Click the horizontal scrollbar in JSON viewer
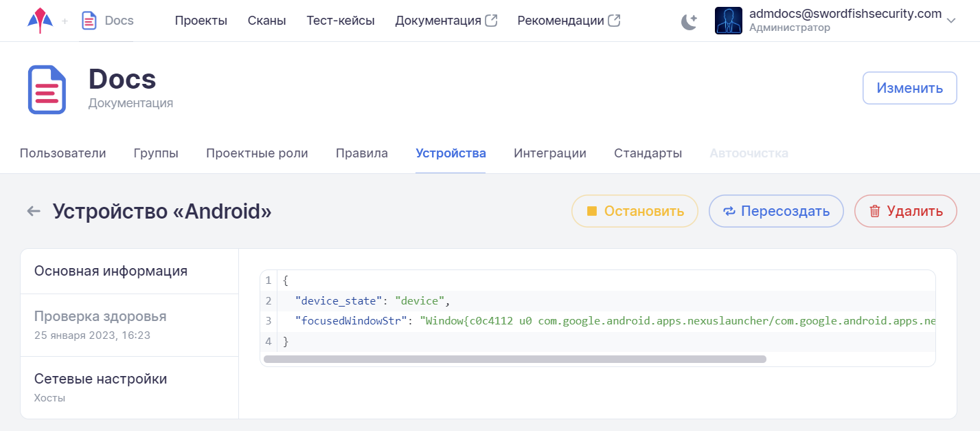 pyautogui.click(x=514, y=359)
